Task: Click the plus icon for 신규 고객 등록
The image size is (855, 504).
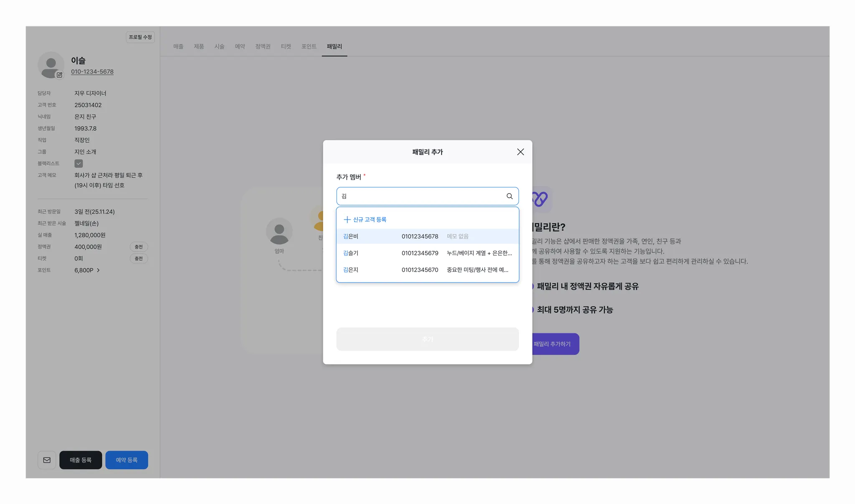Action: 347,219
